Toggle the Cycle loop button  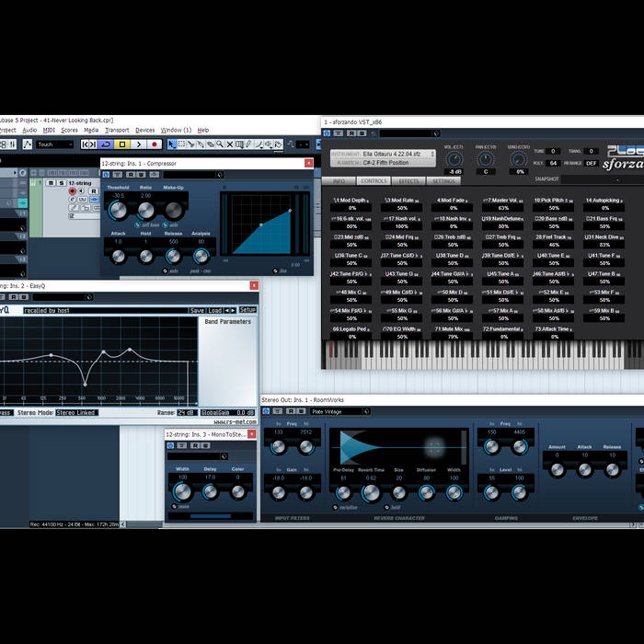point(106,144)
